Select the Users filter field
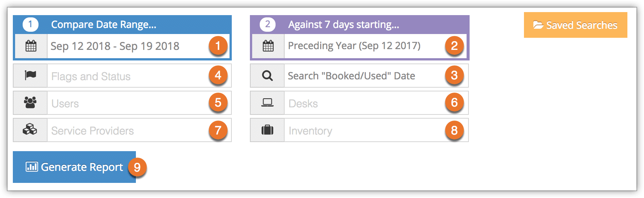 139,103
